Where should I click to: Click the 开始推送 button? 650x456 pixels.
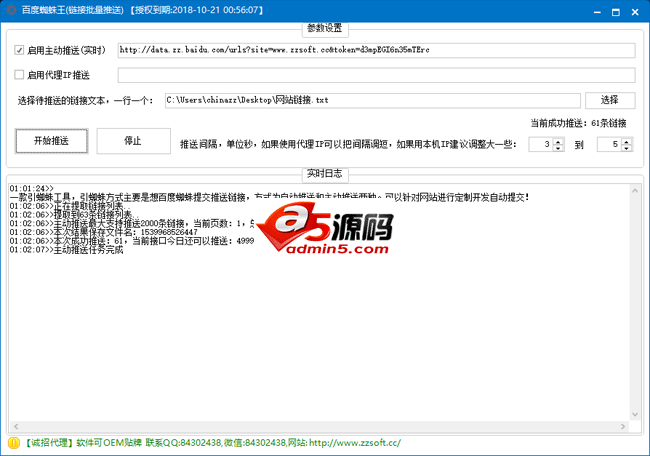coord(51,141)
